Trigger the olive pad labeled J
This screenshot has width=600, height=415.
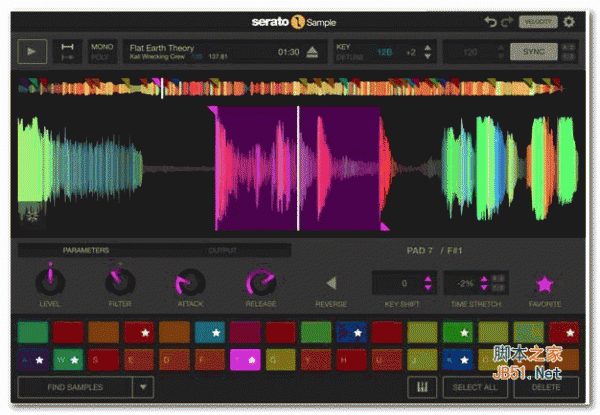tap(422, 360)
